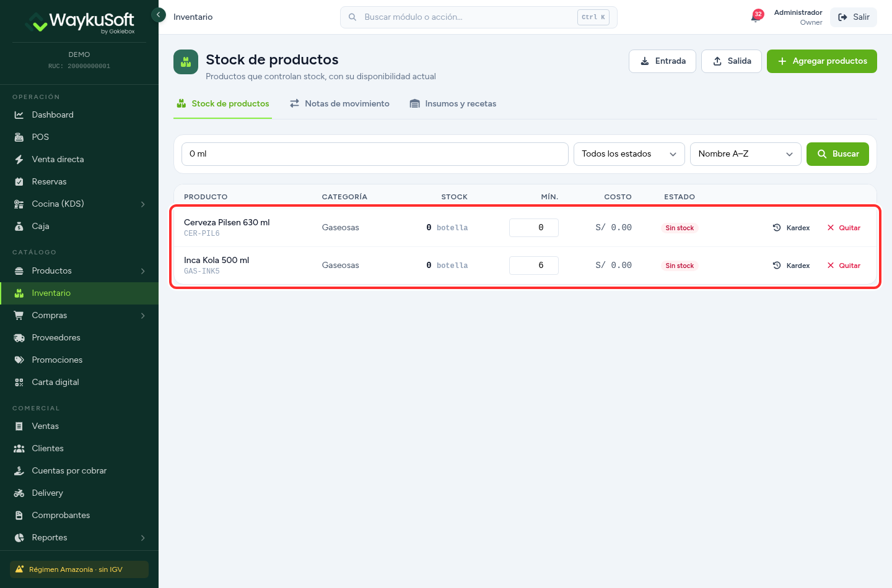Switch to Insumos y recetas tab
This screenshot has width=892, height=588.
tap(453, 103)
